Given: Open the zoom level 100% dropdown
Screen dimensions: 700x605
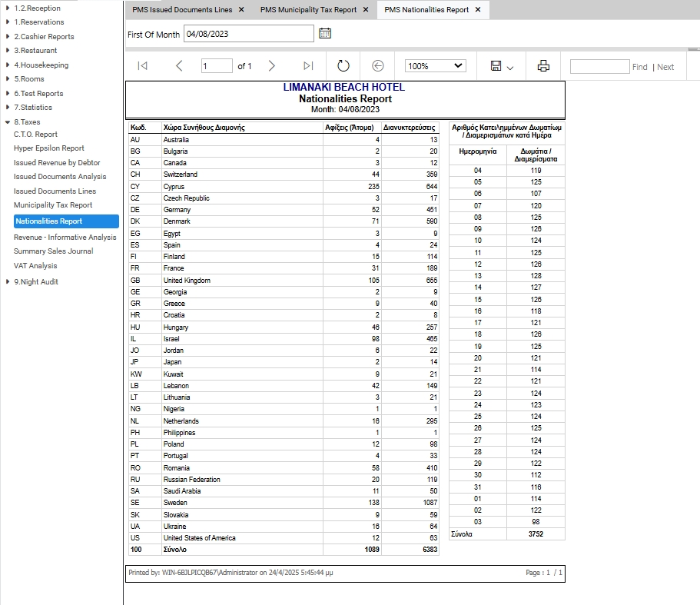Looking at the screenshot, I should pos(435,66).
